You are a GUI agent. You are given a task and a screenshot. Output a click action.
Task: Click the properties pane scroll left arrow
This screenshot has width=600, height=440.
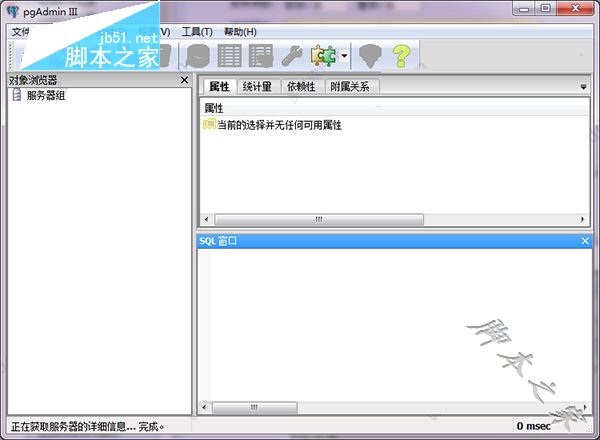click(x=207, y=219)
